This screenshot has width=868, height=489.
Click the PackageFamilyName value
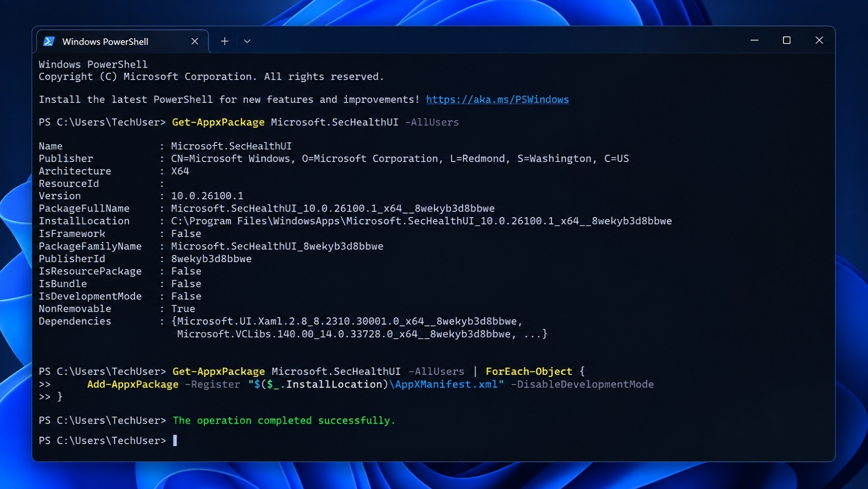pos(277,246)
